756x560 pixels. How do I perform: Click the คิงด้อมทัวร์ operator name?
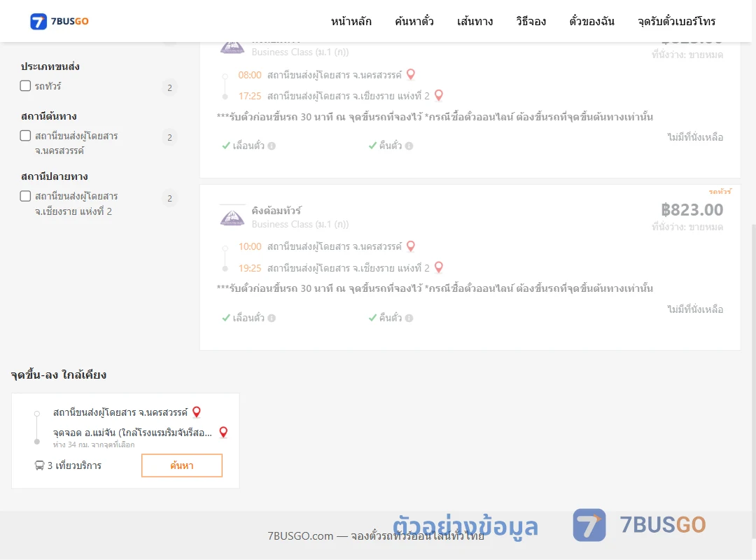coord(276,210)
